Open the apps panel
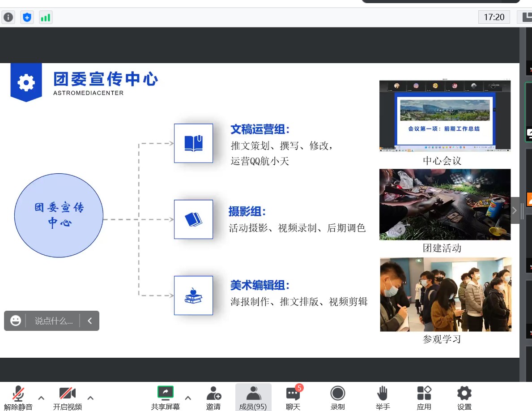Viewport: 532px width, 411px height. coord(424,394)
